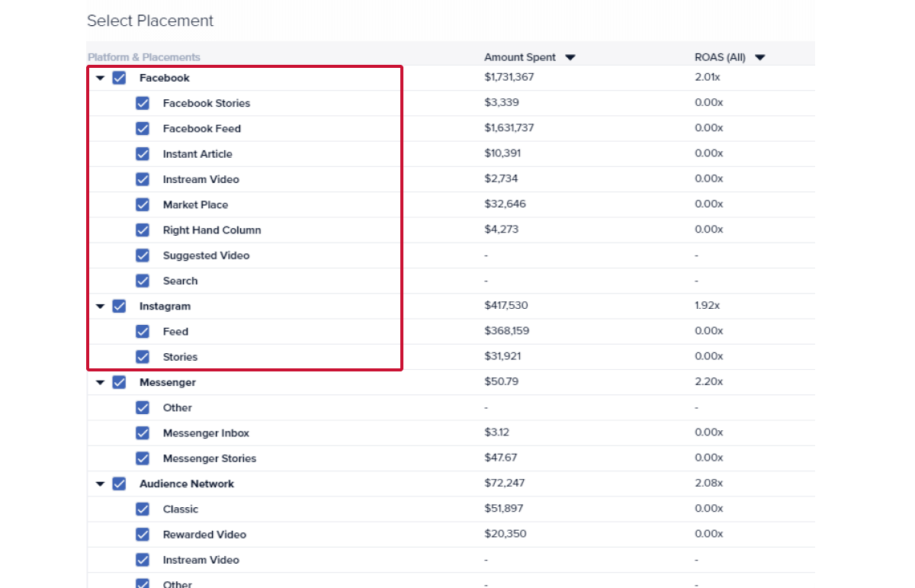Click the Instagram row label

pos(165,306)
